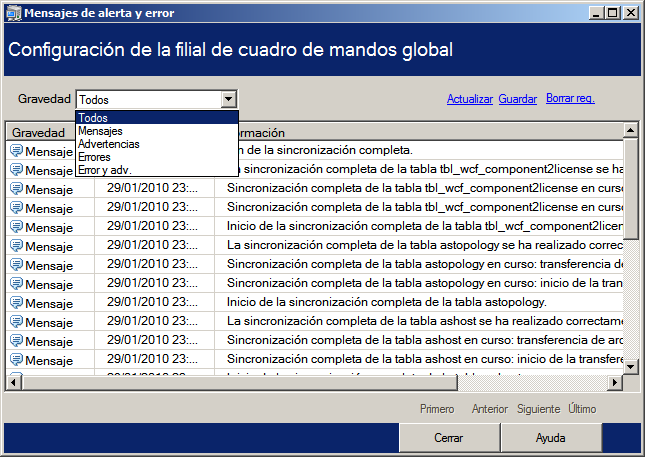Choose 'Advertencias' from the Gravedad list
Screen dimensions: 645x457
coord(157,144)
